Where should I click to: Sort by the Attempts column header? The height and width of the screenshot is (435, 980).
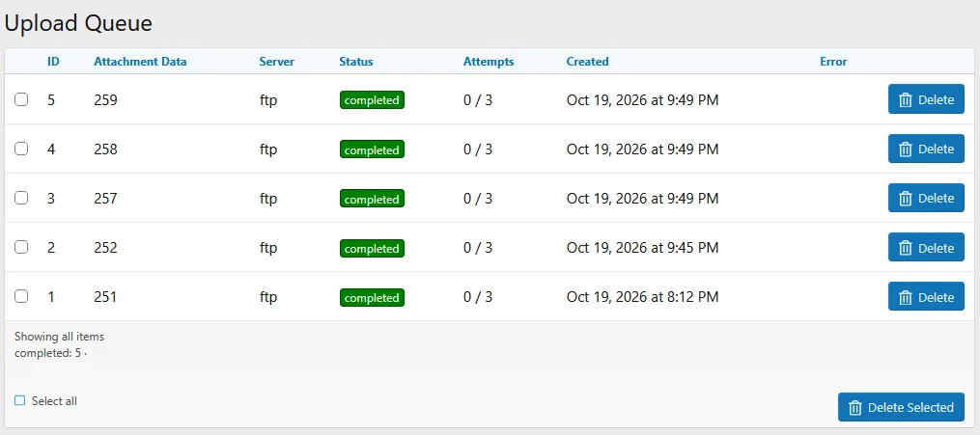pyautogui.click(x=489, y=62)
